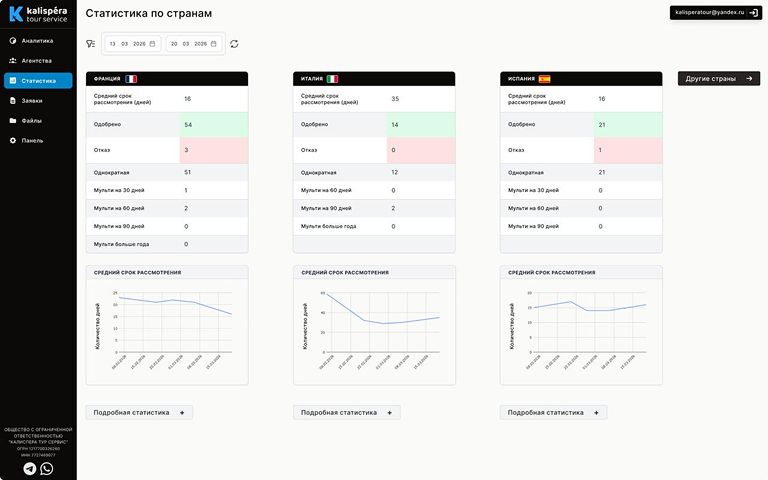The image size is (768, 480).
Task: Click France Однократная value 51
Action: tap(188, 172)
